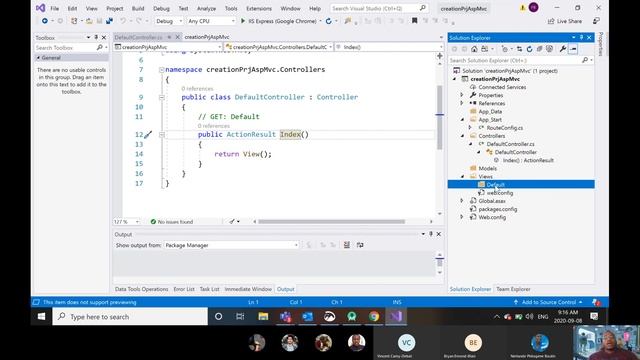Viewport: 640px width, 360px height.
Task: Click Collapse All icon in Solution Explorer
Action: click(539, 49)
